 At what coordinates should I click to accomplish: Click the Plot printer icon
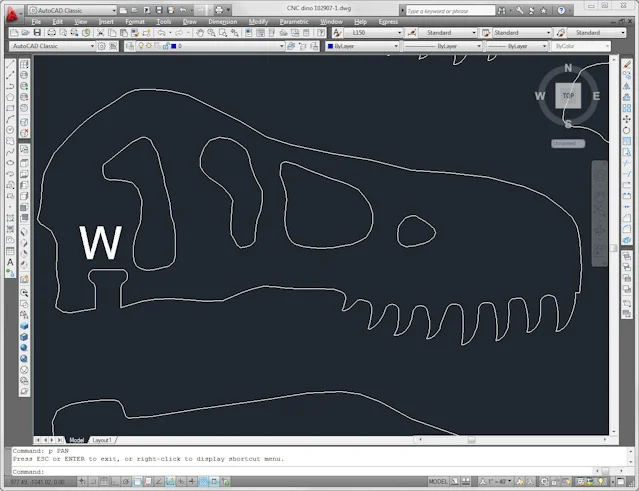click(51, 33)
